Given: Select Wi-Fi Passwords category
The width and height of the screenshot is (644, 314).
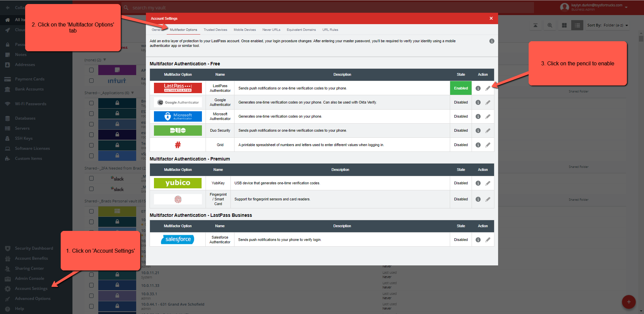Looking at the screenshot, I should tap(31, 104).
